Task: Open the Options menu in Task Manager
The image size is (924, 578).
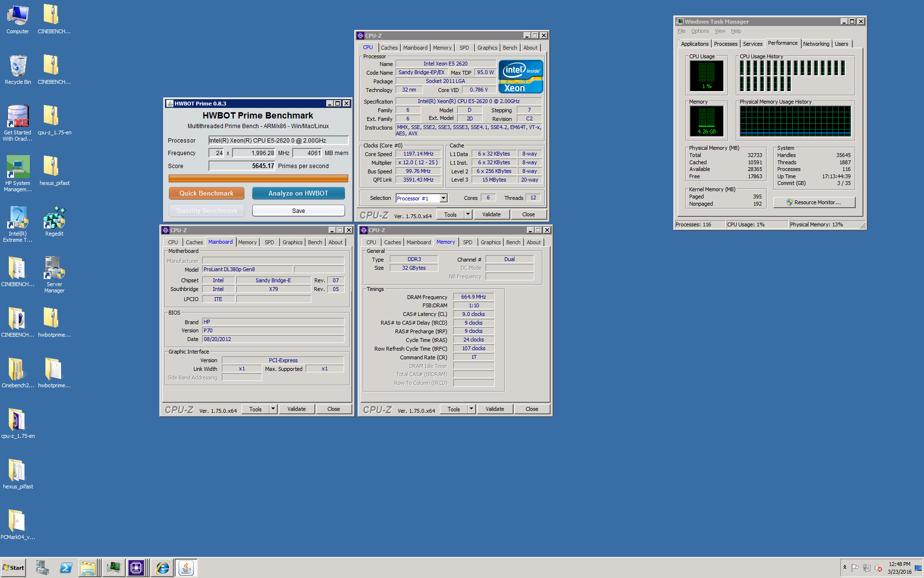Action: 700,31
